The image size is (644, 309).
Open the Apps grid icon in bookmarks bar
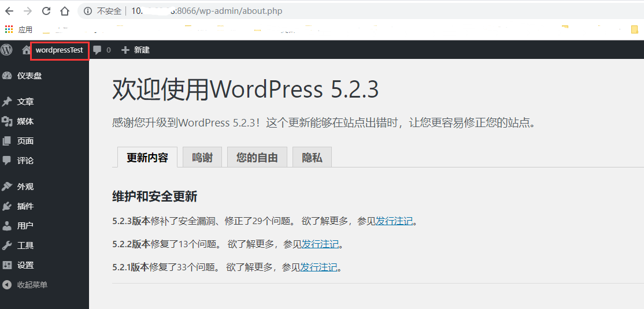(9, 29)
